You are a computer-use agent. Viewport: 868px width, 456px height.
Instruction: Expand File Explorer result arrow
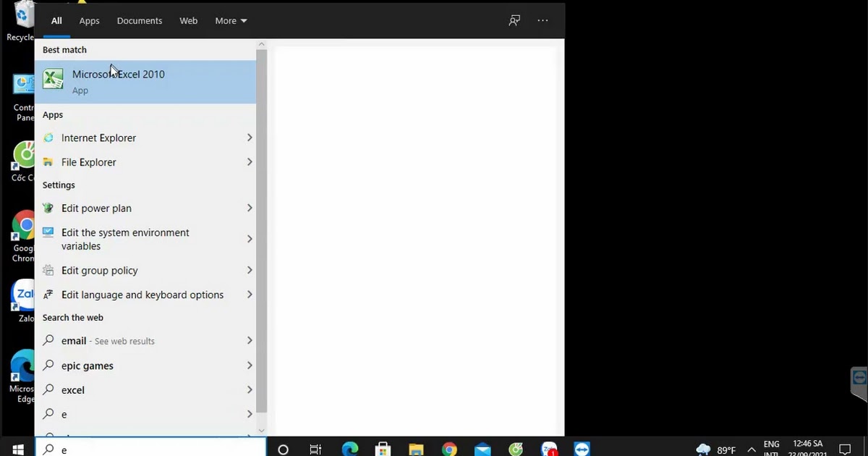pos(249,162)
